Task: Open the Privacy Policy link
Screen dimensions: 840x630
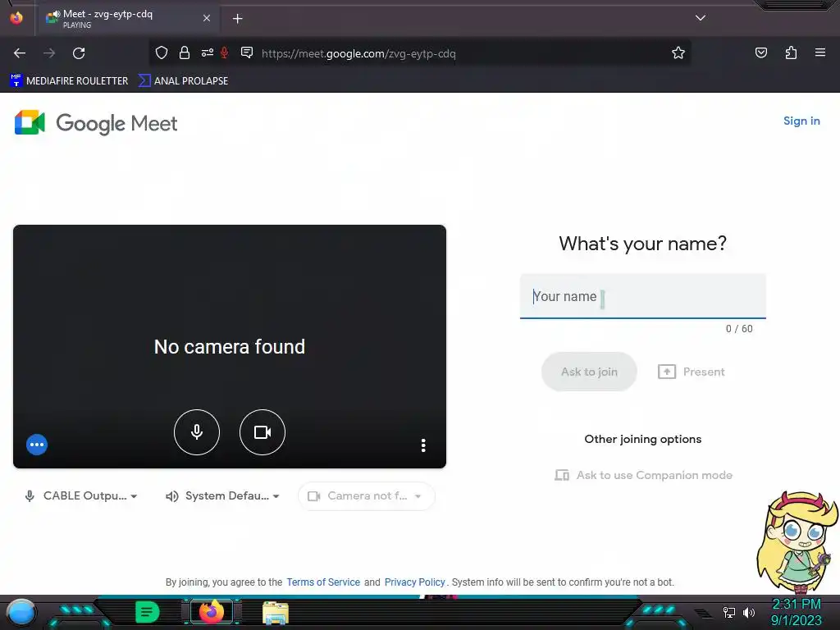Action: click(x=414, y=582)
